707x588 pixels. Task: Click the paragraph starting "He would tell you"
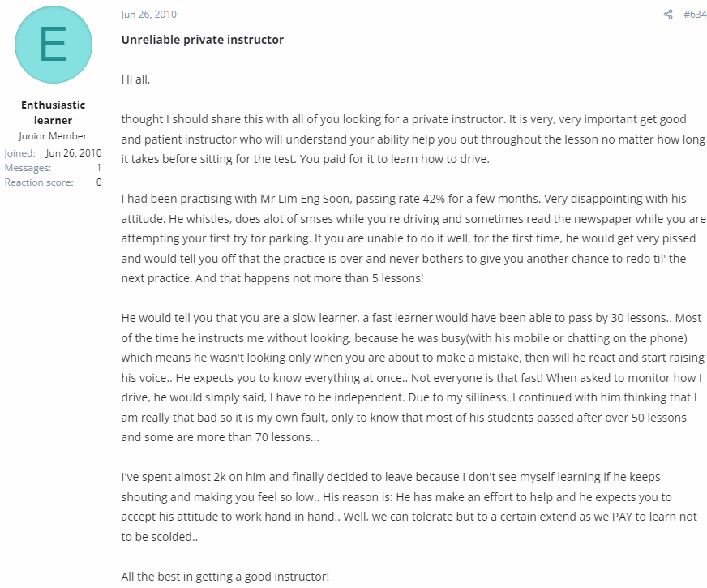coord(413,377)
